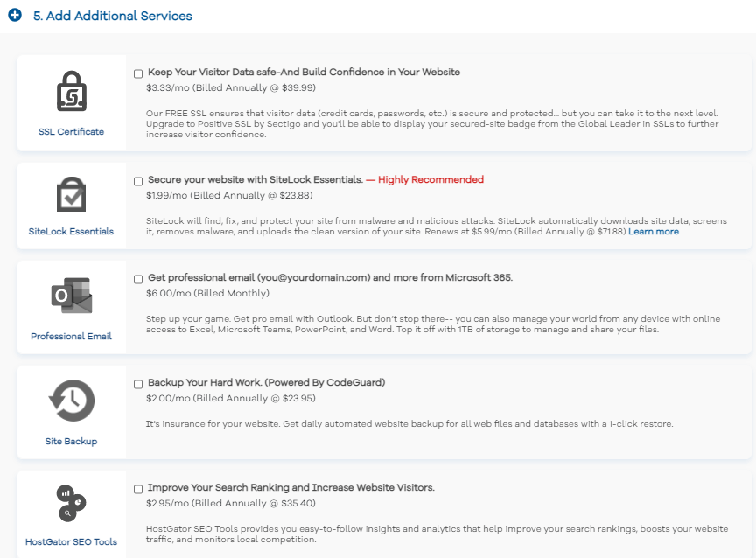Click the SSL Certificate padlock icon
The image size is (756, 558).
pyautogui.click(x=72, y=91)
